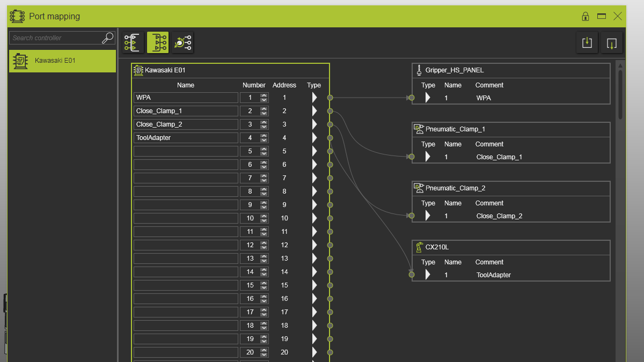Click the type arrow for port 1

tap(314, 98)
